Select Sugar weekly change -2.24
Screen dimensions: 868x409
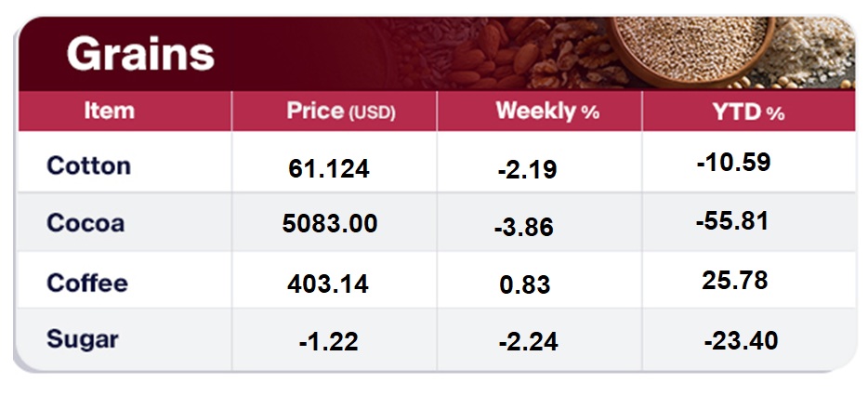(x=527, y=342)
